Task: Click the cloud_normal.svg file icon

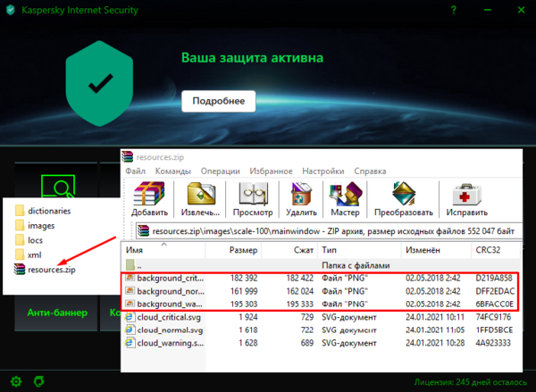Action: tap(130, 329)
